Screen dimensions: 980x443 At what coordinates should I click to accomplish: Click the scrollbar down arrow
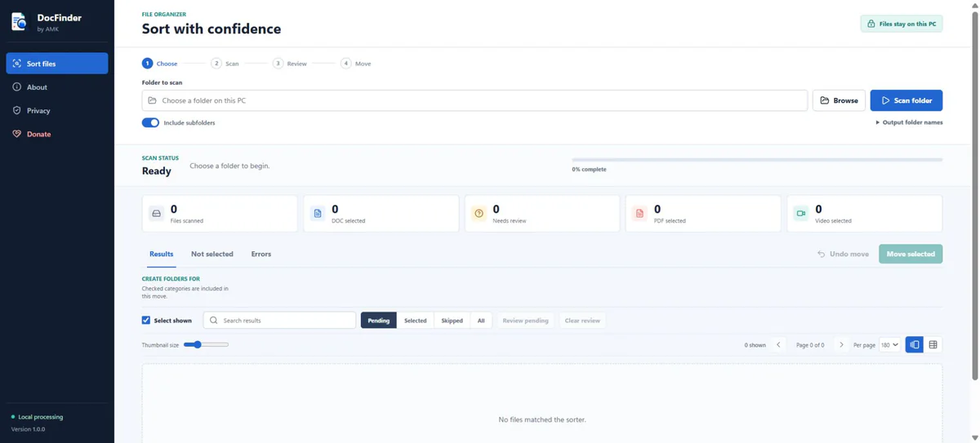(x=975, y=437)
